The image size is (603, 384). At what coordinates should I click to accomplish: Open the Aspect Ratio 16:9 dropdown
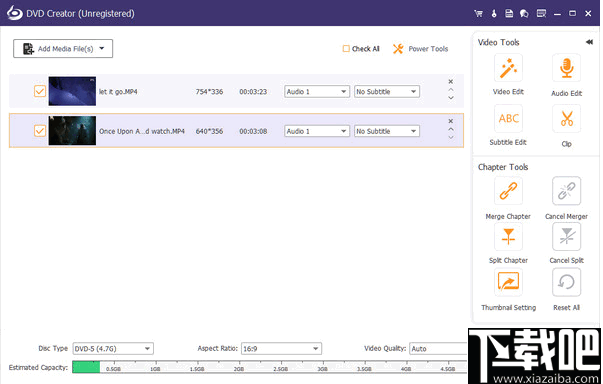point(282,349)
